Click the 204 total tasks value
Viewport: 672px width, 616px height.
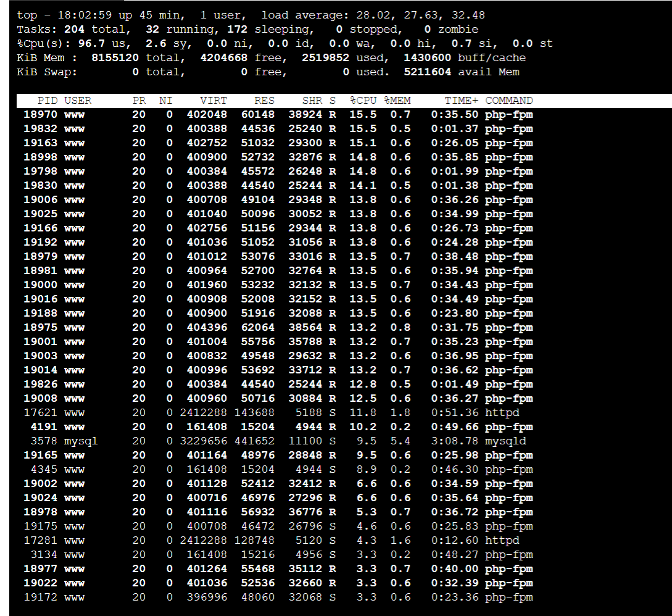pos(74,30)
